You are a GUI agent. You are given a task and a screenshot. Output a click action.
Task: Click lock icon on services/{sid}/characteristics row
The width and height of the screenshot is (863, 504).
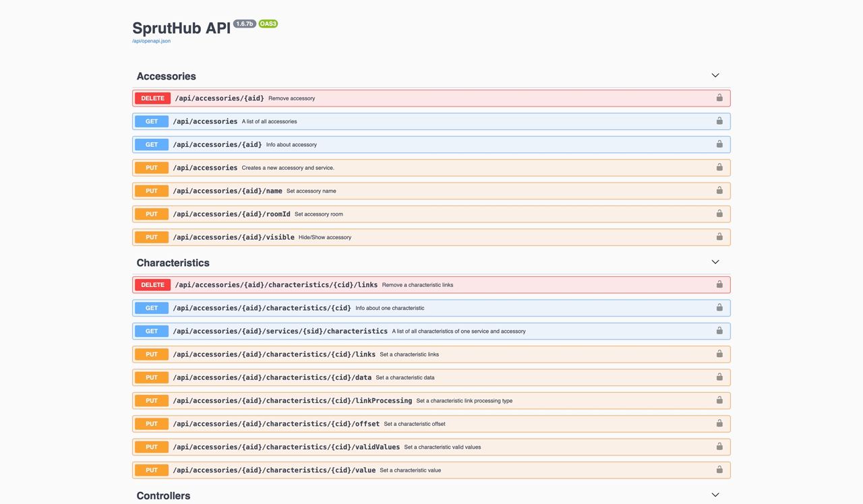tap(719, 331)
